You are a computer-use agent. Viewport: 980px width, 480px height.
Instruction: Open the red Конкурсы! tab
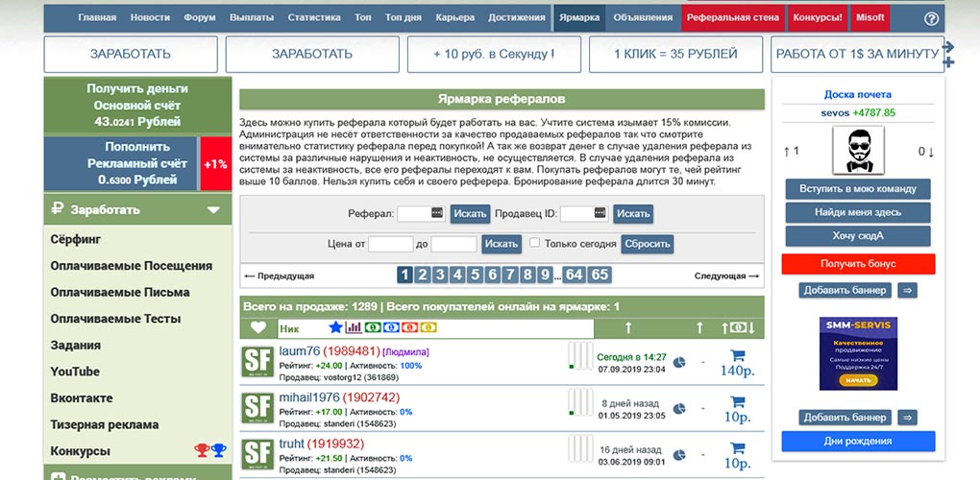818,17
